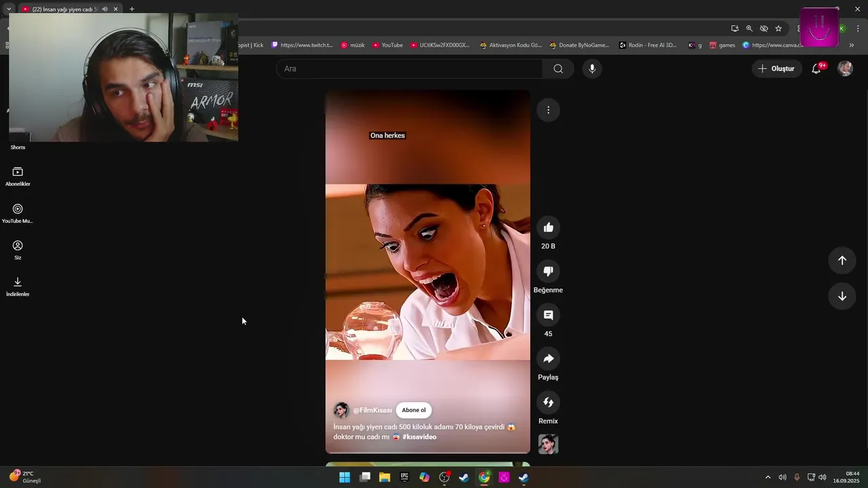Open the YouTube bookmark
Image resolution: width=868 pixels, height=488 pixels.
click(x=387, y=45)
